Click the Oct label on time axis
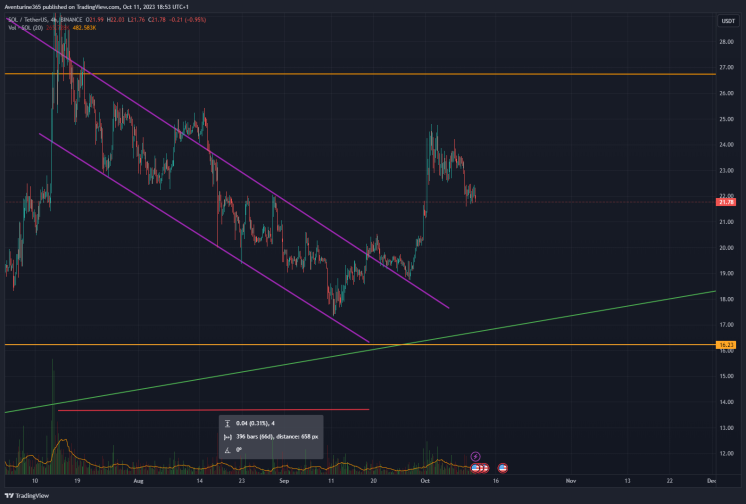746x504 pixels. [x=425, y=481]
